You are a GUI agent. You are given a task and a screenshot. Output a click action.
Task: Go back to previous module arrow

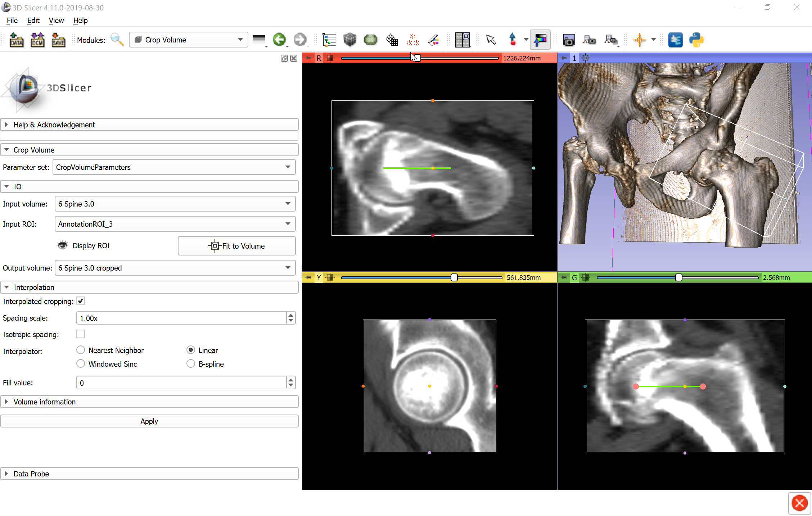coord(279,40)
